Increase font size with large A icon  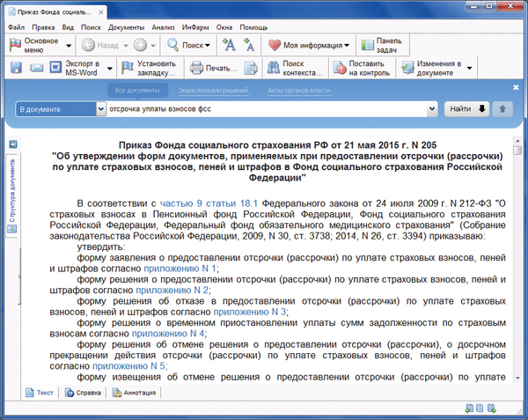[229, 44]
